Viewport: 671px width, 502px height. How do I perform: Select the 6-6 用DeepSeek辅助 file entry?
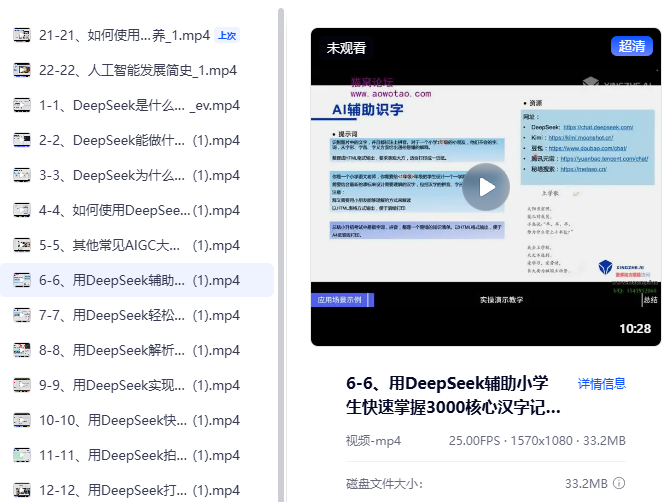click(140, 280)
